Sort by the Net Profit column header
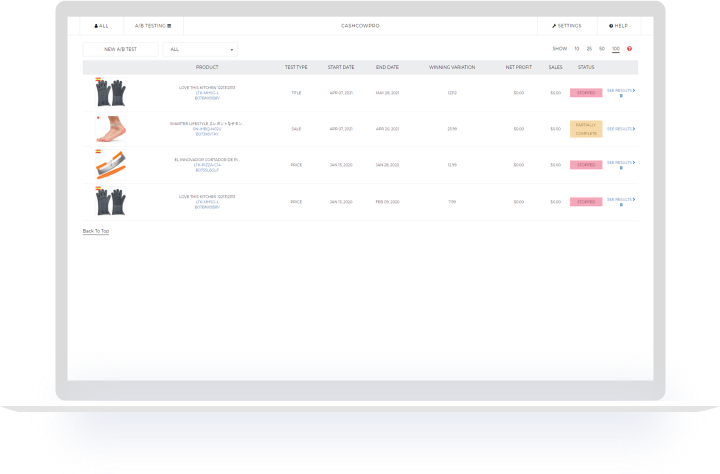 [518, 67]
